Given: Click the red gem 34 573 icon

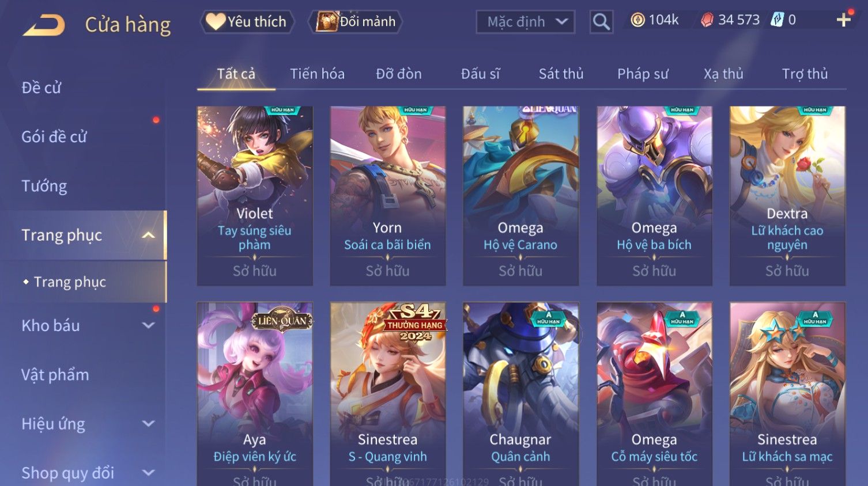Looking at the screenshot, I should pyautogui.click(x=707, y=20).
